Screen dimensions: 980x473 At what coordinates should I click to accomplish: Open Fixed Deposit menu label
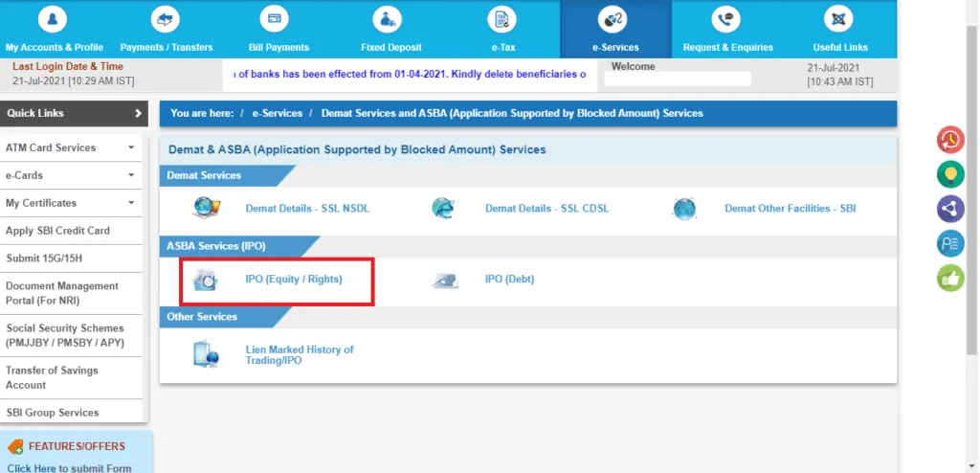[x=391, y=48]
